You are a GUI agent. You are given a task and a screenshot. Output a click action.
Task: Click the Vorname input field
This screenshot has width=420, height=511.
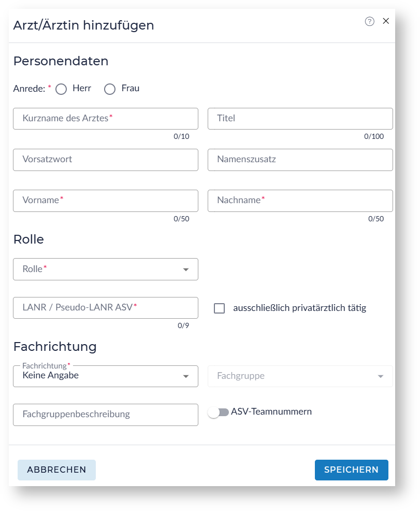(106, 201)
